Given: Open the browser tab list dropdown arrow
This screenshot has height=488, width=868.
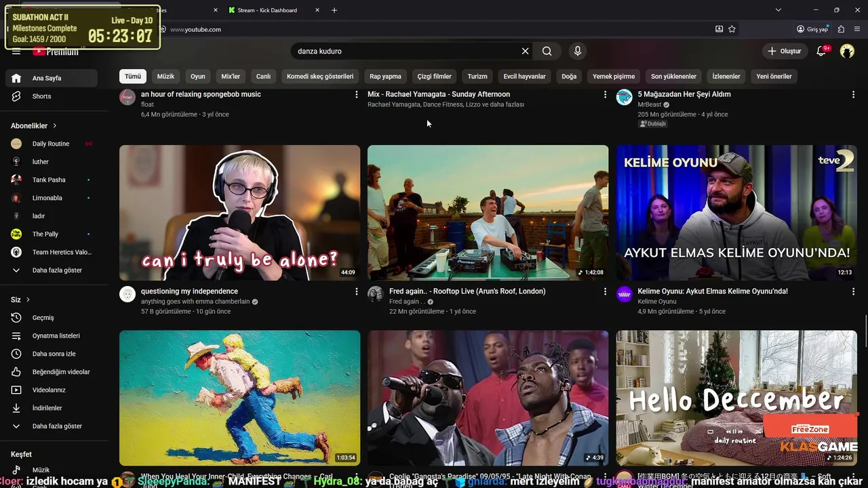Looking at the screenshot, I should [778, 10].
